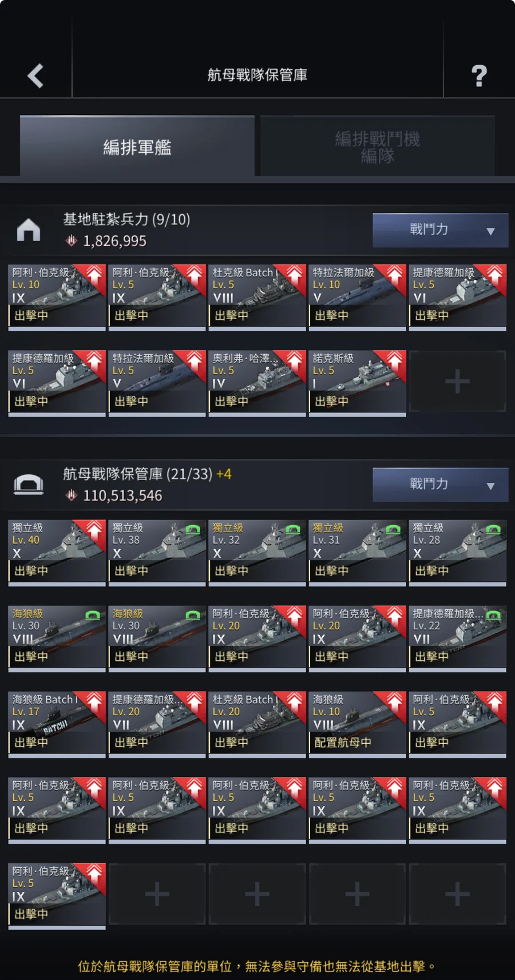The height and width of the screenshot is (980, 515).
Task: Select the 海狼級 Lv. 10 配置航母中 card
Action: point(358,725)
